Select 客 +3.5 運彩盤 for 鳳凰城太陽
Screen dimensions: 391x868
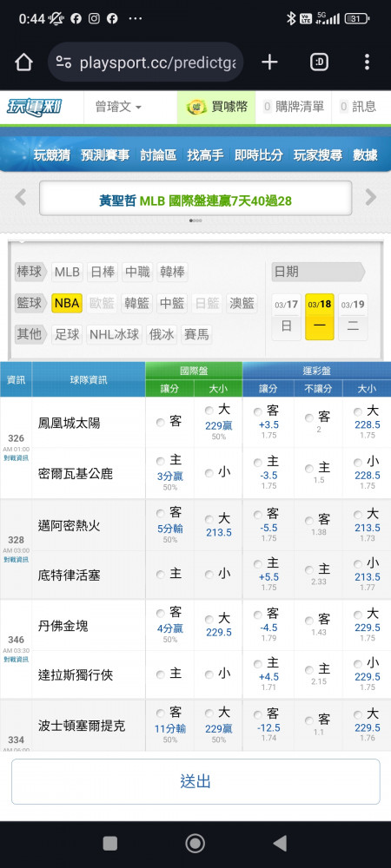coord(257,411)
